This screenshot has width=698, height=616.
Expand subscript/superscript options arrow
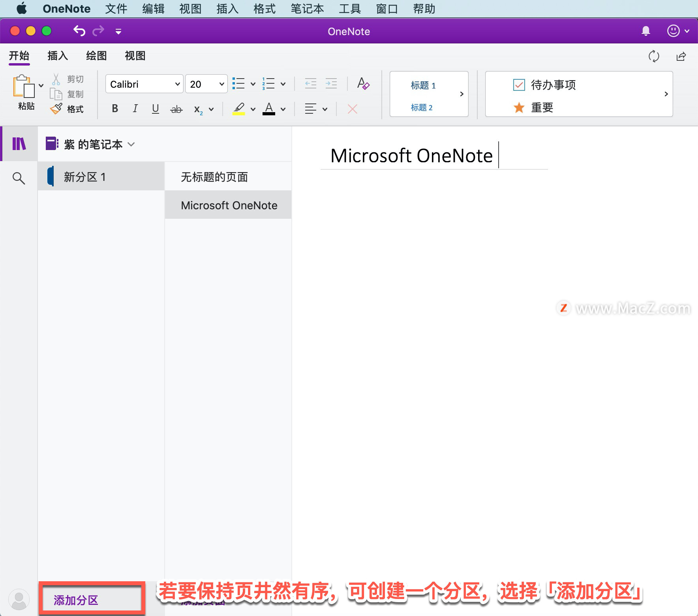click(211, 109)
